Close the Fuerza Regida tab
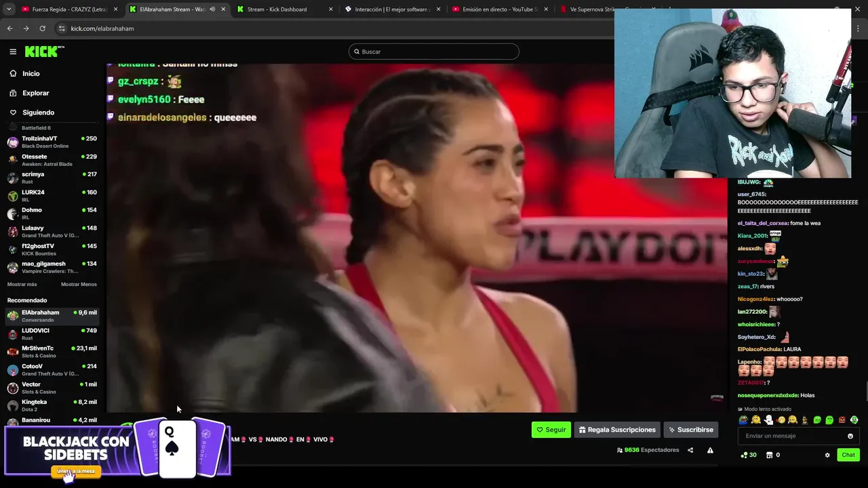 click(115, 9)
